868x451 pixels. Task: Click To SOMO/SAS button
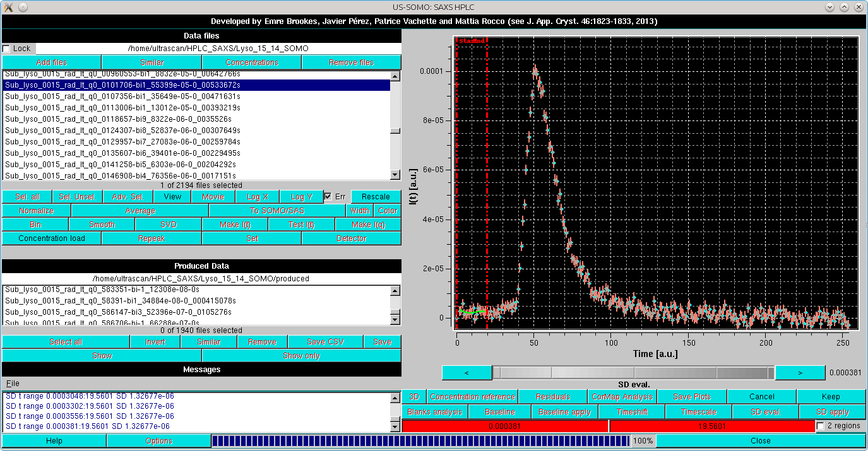277,211
